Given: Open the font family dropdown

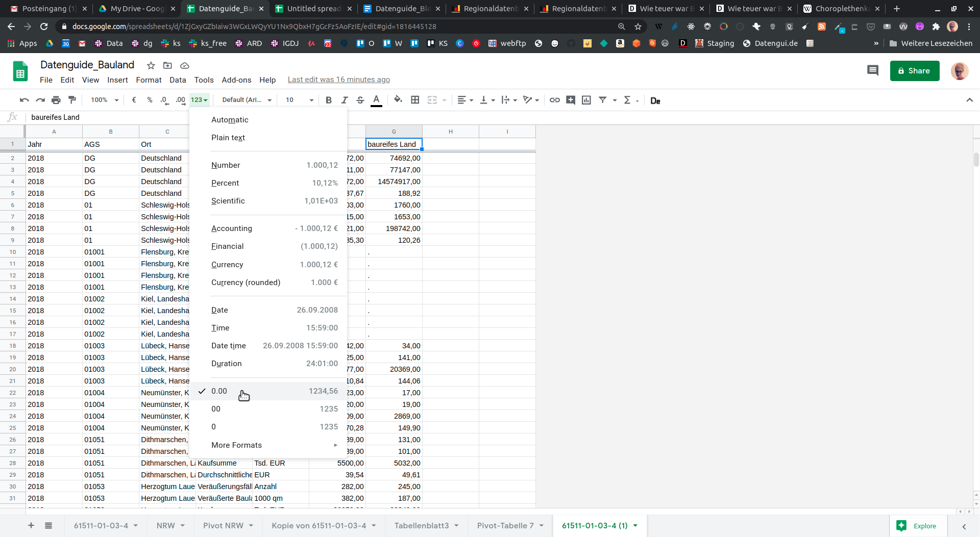Looking at the screenshot, I should click(247, 100).
